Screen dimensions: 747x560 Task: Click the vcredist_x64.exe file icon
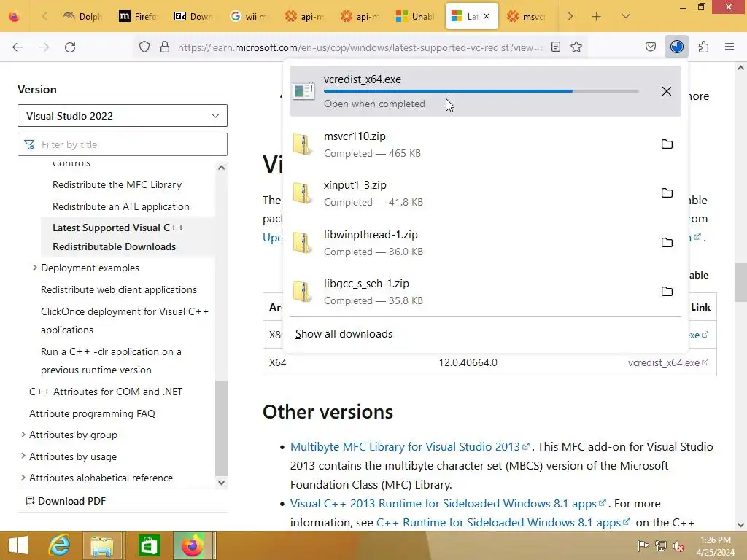coord(303,91)
